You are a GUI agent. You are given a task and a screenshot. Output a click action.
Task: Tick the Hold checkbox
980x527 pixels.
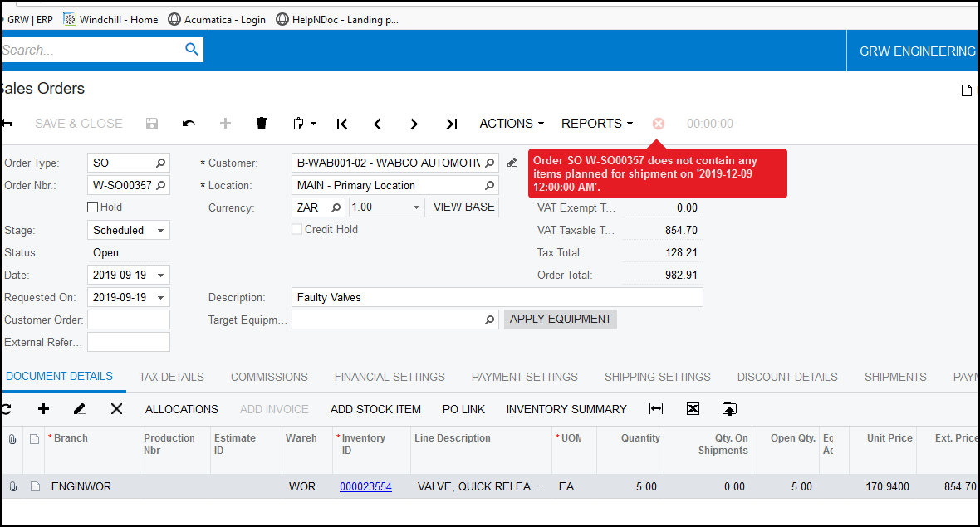(x=93, y=207)
